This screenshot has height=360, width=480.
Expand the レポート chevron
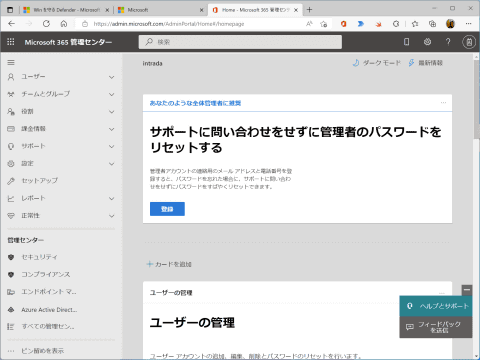coord(112,198)
